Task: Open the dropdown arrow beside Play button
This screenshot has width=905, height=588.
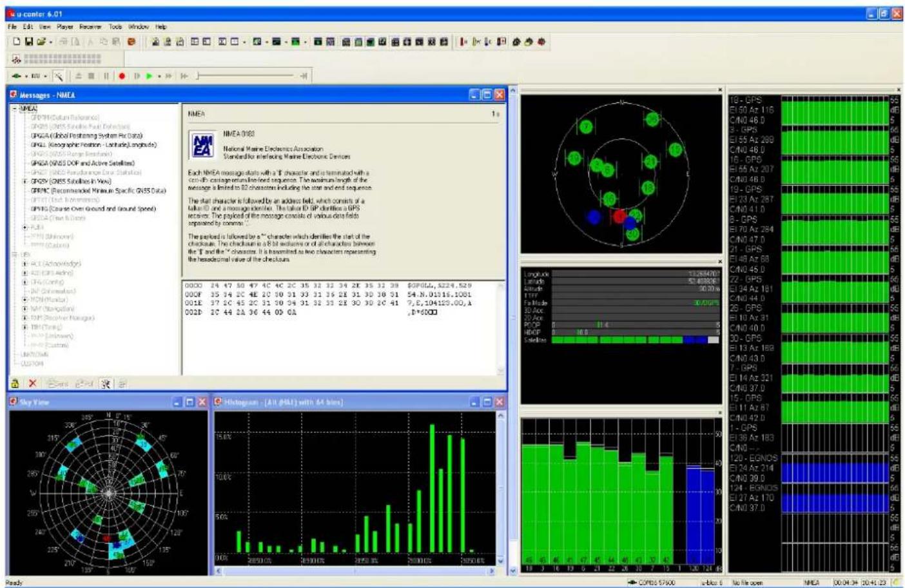Action: [159, 76]
